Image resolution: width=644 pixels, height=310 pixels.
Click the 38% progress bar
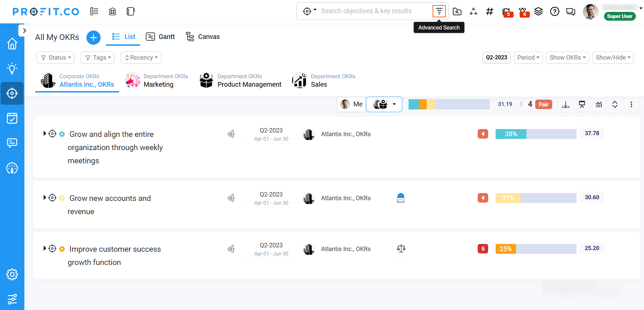tap(536, 134)
